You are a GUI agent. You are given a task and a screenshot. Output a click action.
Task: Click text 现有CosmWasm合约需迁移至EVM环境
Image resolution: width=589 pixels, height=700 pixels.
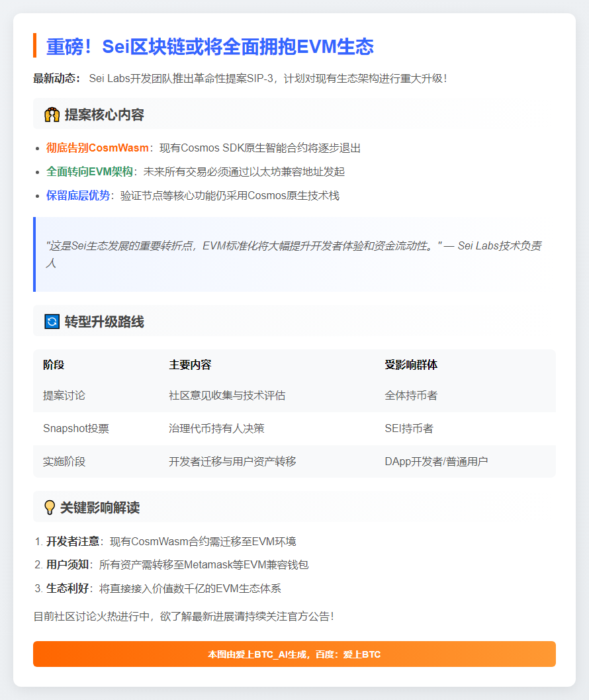203,541
